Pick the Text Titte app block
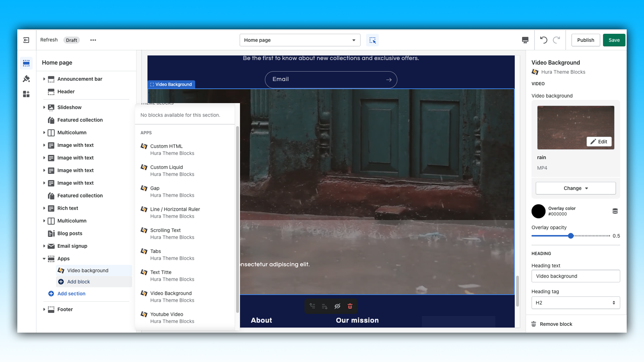Screen dimensions: 644x362 pos(185,276)
